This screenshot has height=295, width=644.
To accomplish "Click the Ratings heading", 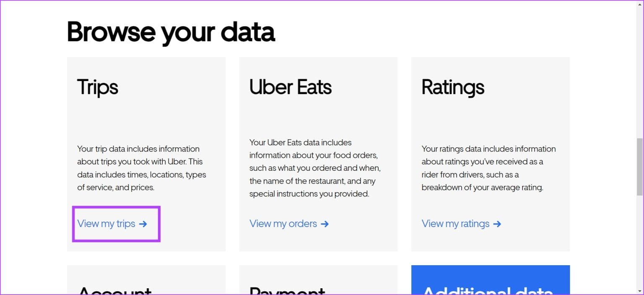I will coord(453,87).
